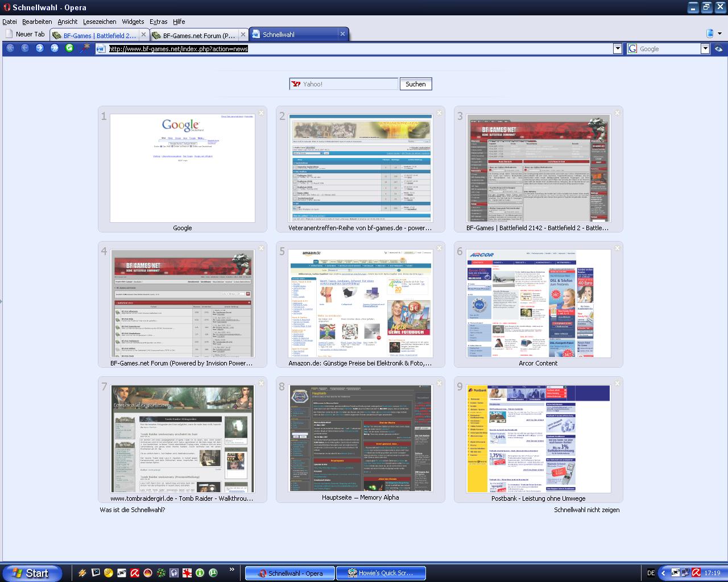Click the address bar URL field

(360, 49)
